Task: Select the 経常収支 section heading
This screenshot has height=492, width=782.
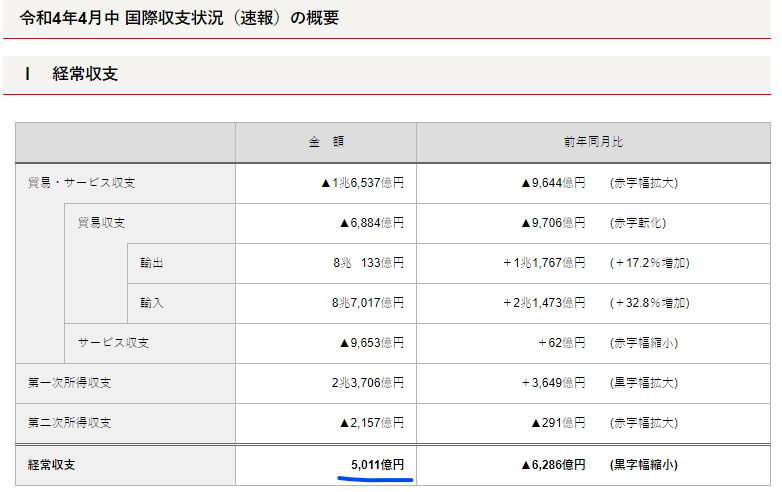Action: (85, 74)
